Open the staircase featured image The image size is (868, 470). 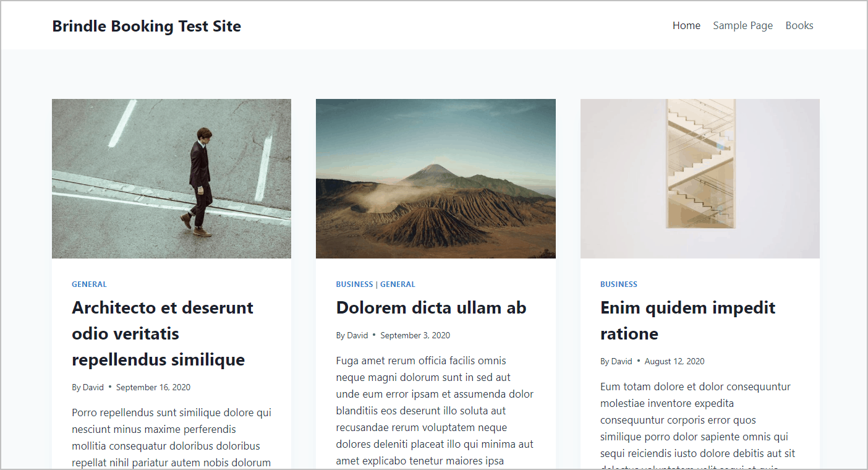tap(700, 179)
